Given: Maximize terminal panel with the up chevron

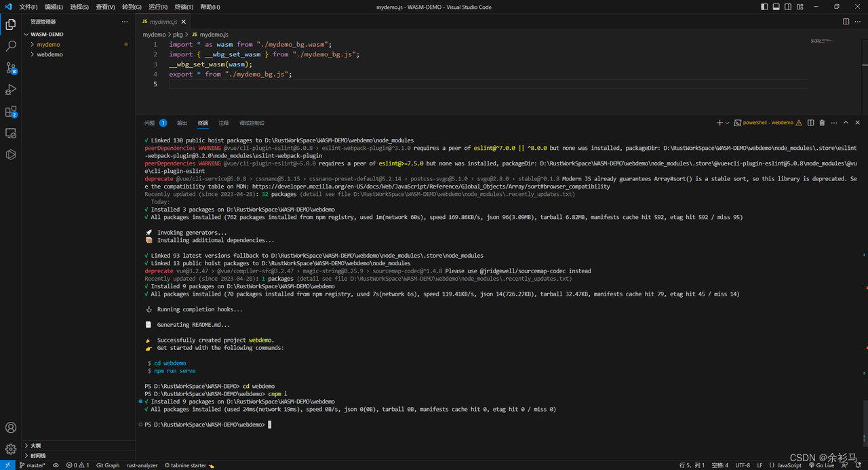Looking at the screenshot, I should (x=846, y=123).
